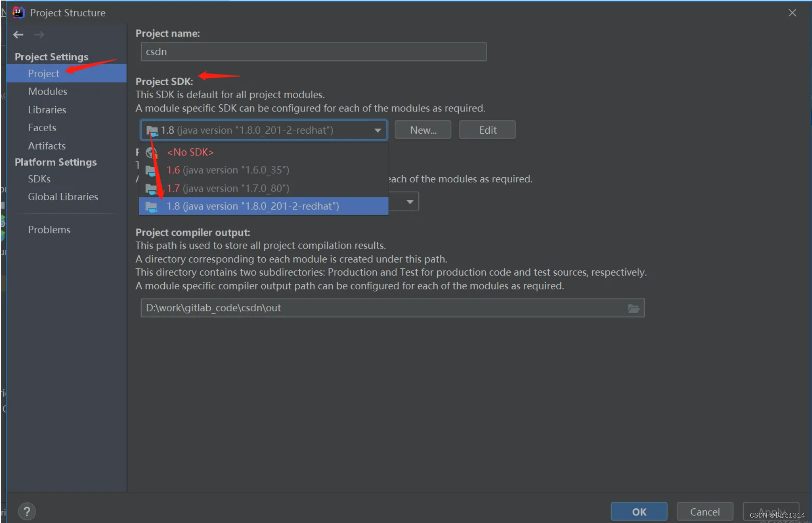Choose the "<No SDK>" option
The image size is (812, 523).
click(190, 152)
